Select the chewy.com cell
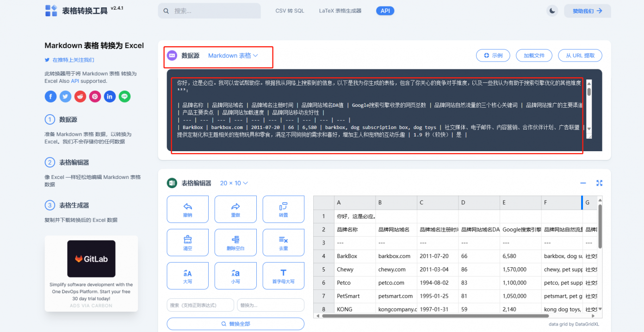644x332 pixels. click(x=396, y=270)
